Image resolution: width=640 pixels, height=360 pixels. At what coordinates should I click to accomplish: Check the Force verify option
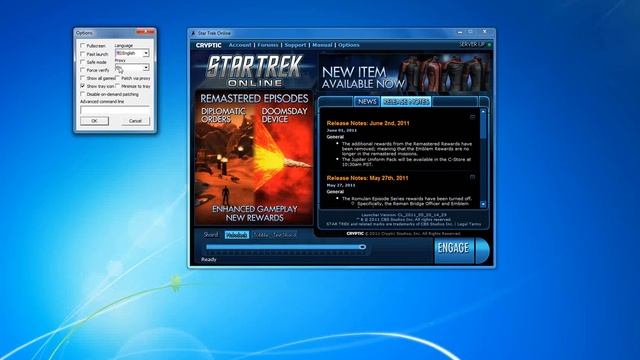[x=83, y=70]
